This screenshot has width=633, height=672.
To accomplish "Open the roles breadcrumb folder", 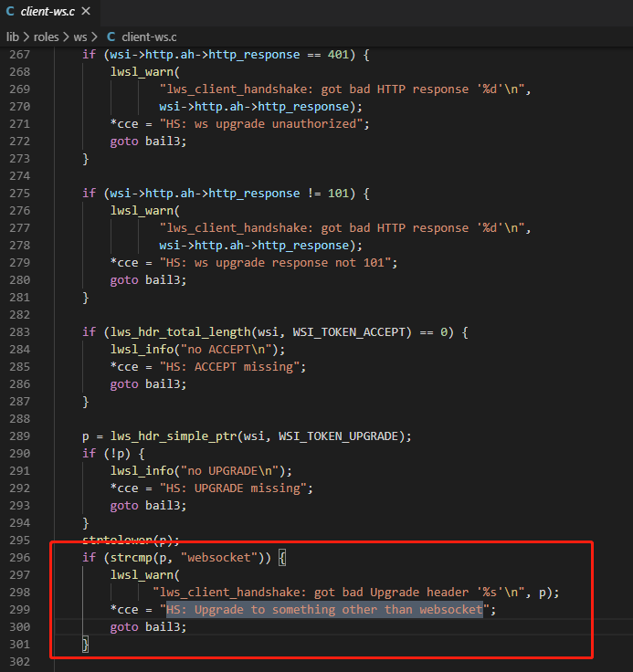I will coord(46,37).
